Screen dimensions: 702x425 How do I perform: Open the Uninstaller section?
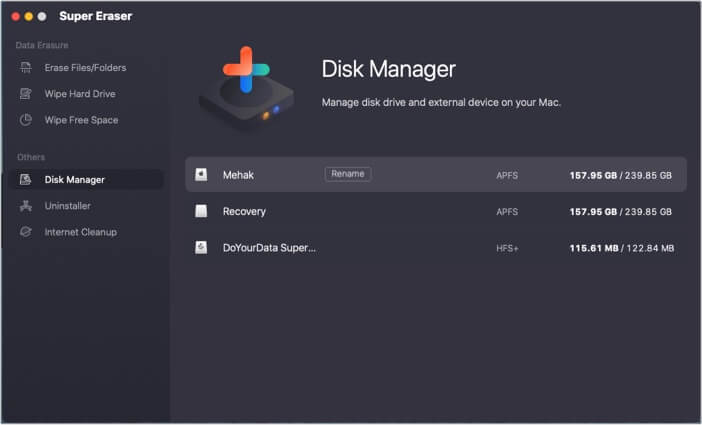coord(67,206)
